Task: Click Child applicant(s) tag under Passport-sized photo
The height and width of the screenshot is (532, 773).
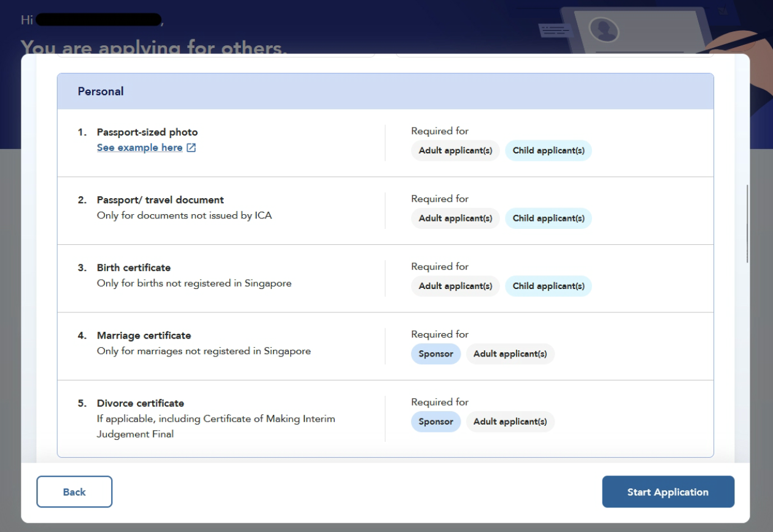Action: [548, 150]
